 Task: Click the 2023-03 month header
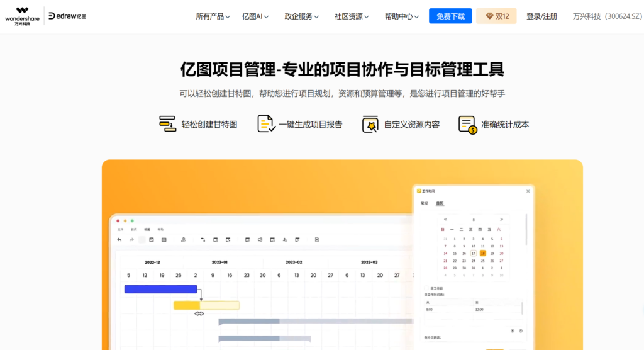click(x=369, y=262)
